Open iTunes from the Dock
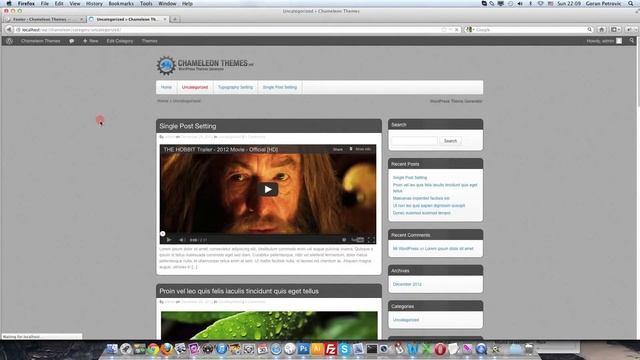The image size is (640, 360). (221, 349)
